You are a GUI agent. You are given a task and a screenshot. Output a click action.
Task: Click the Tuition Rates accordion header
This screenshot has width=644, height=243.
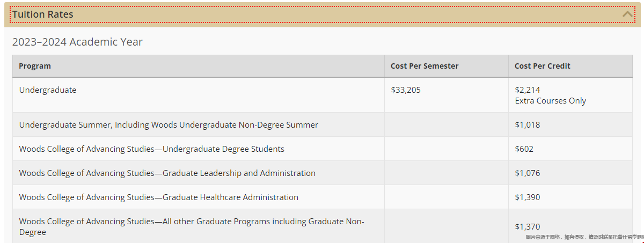point(322,14)
